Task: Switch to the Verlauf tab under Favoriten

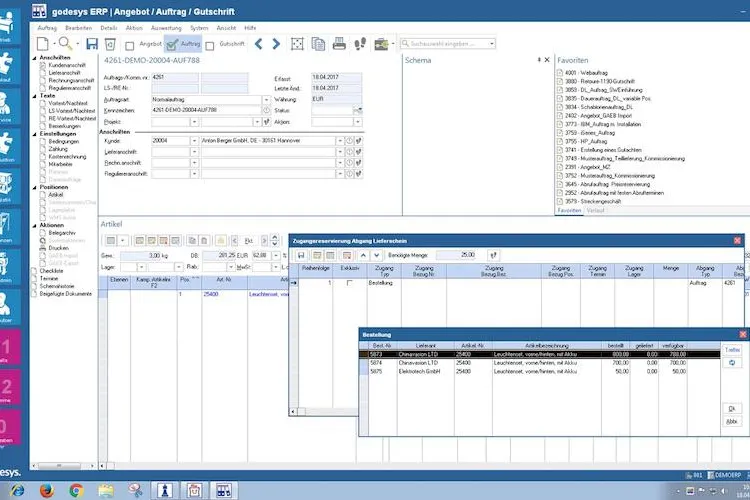Action: 596,211
